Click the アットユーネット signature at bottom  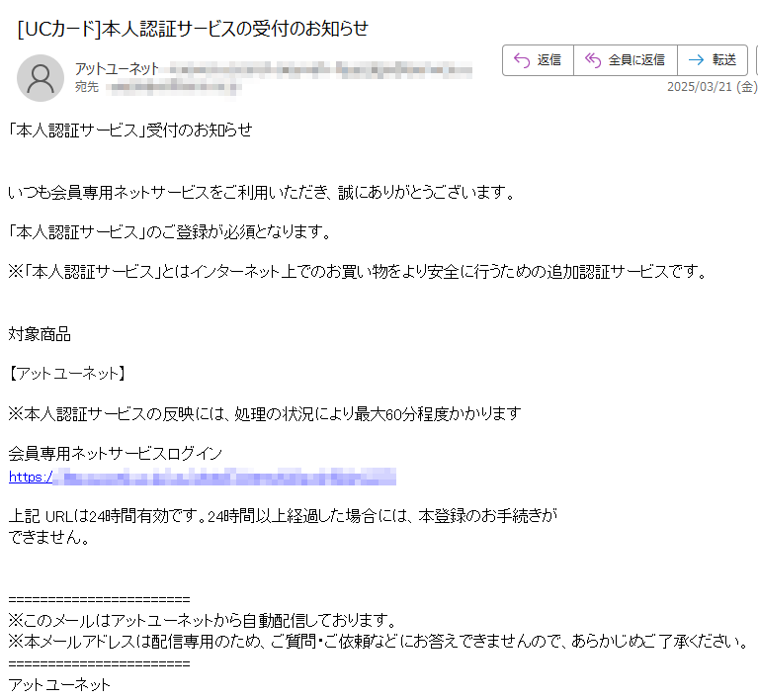coord(59,684)
